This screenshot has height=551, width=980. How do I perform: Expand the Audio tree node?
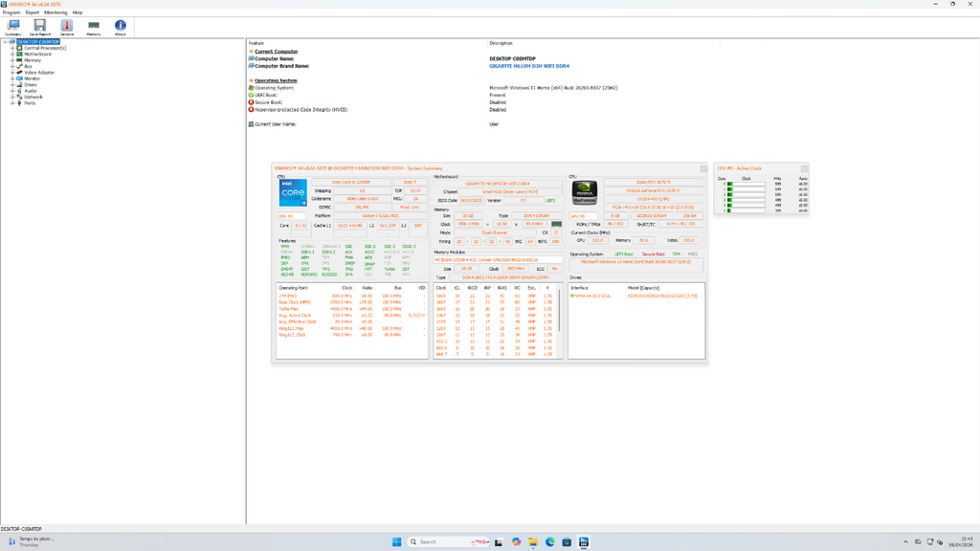point(11,91)
